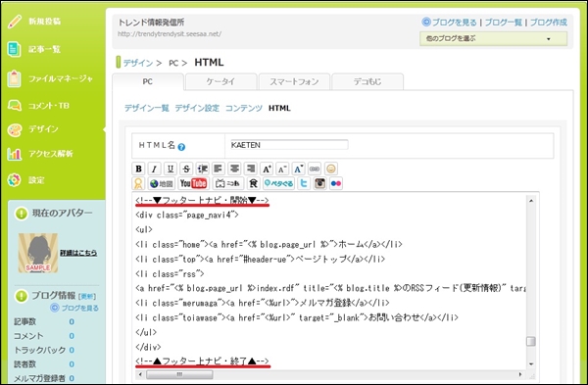Open the デザイン設定 link
The width and height of the screenshot is (588, 385).
click(x=197, y=109)
